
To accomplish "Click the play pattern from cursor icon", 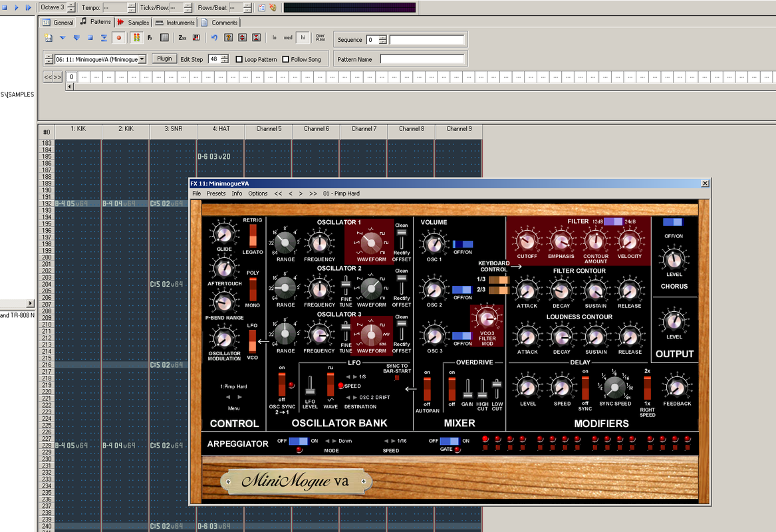I will click(63, 38).
